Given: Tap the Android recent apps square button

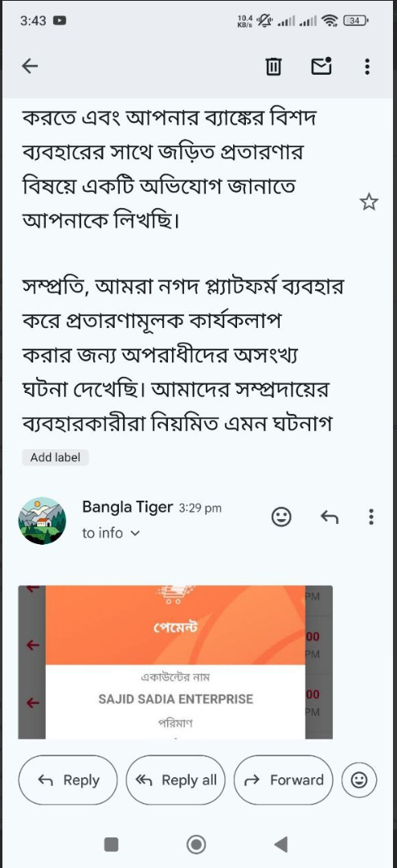Looking at the screenshot, I should point(111,844).
